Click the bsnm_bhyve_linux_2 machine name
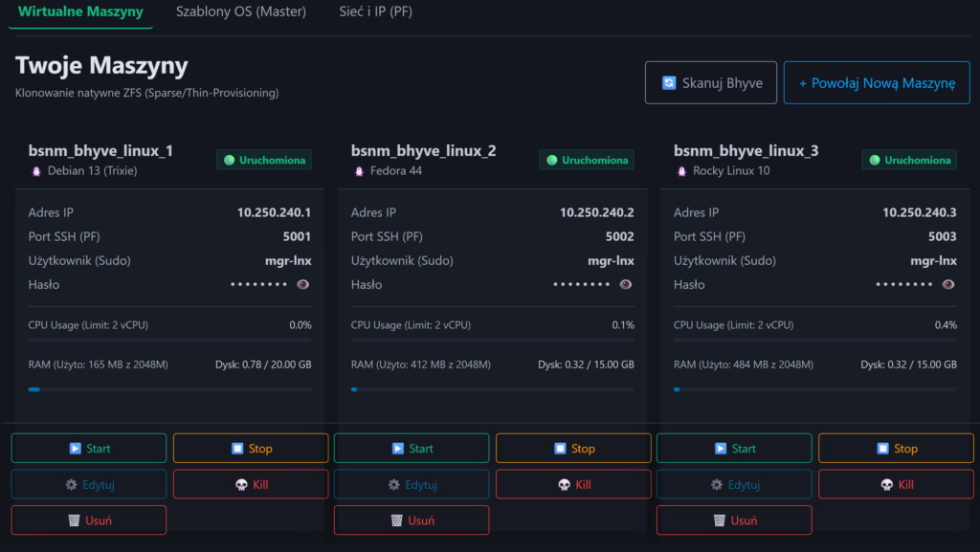Image resolution: width=980 pixels, height=552 pixels. point(423,150)
